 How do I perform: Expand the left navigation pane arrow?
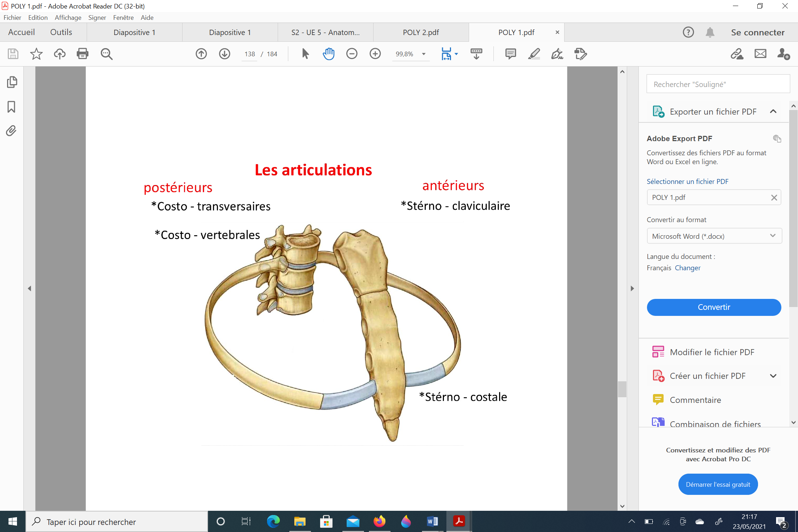click(30, 288)
